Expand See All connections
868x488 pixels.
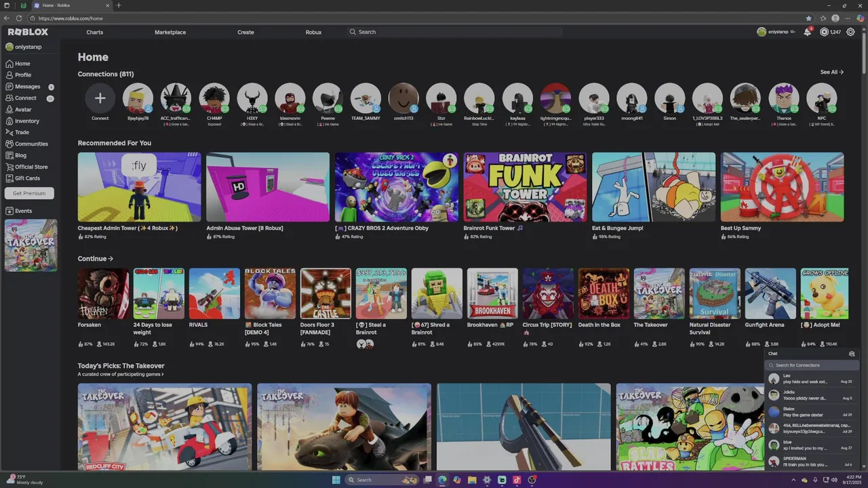pyautogui.click(x=831, y=72)
